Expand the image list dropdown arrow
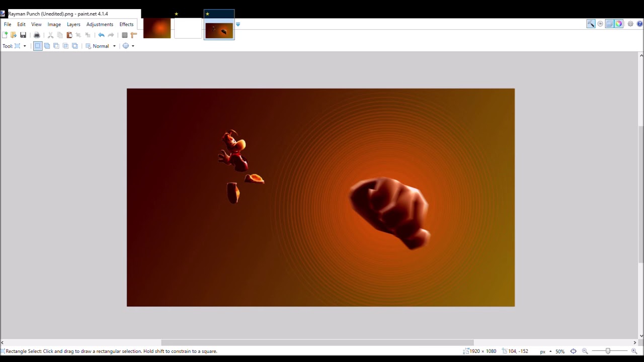Viewport: 644px width, 362px height. 238,24
